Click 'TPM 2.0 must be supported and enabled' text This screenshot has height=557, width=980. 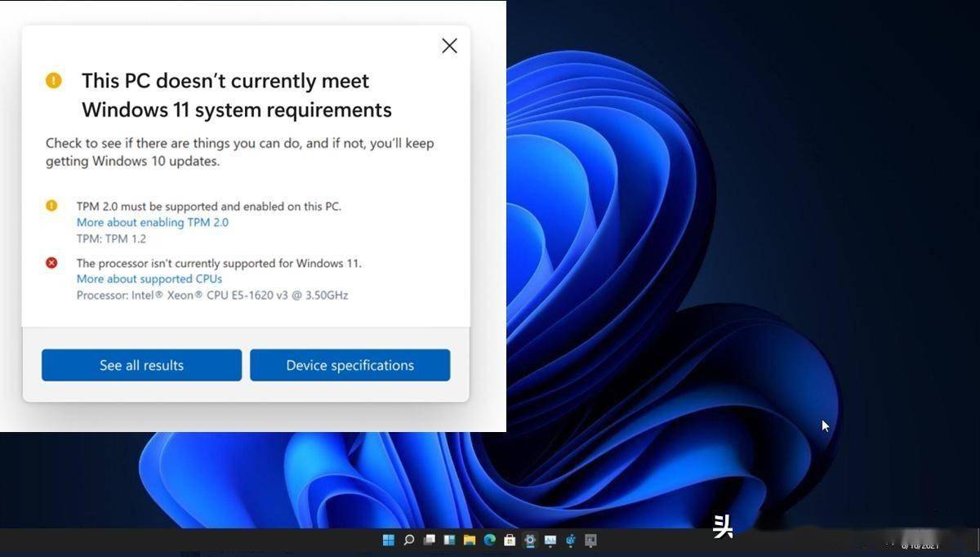click(x=209, y=206)
